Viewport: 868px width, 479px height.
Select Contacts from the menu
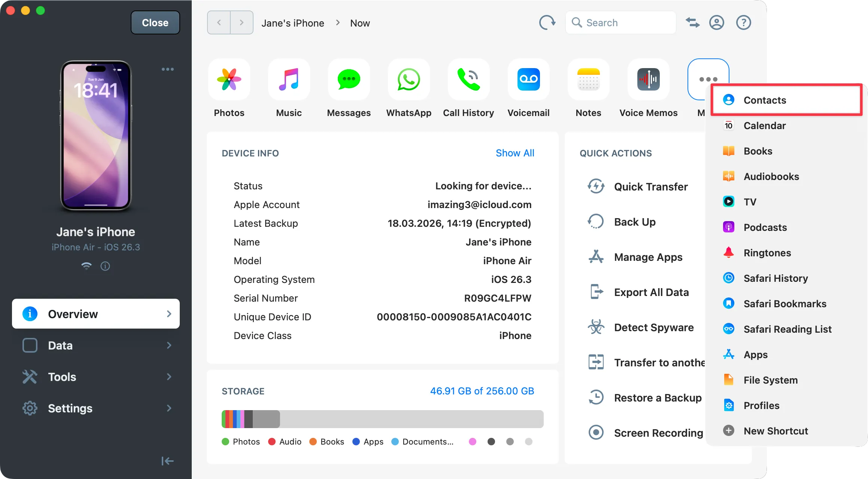[764, 100]
